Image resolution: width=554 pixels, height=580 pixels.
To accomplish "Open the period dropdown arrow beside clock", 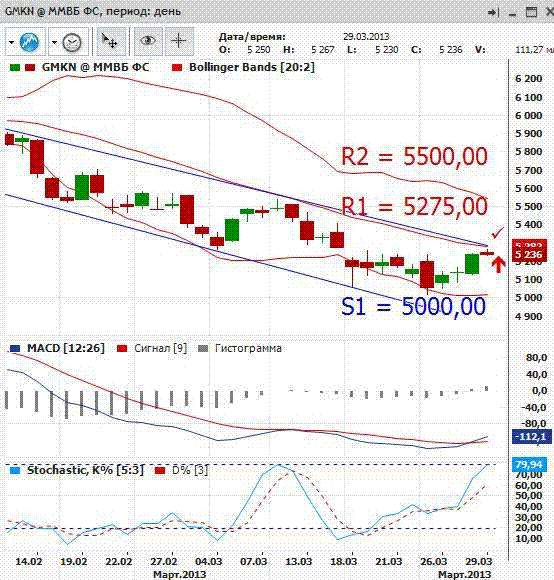I will click(x=54, y=42).
